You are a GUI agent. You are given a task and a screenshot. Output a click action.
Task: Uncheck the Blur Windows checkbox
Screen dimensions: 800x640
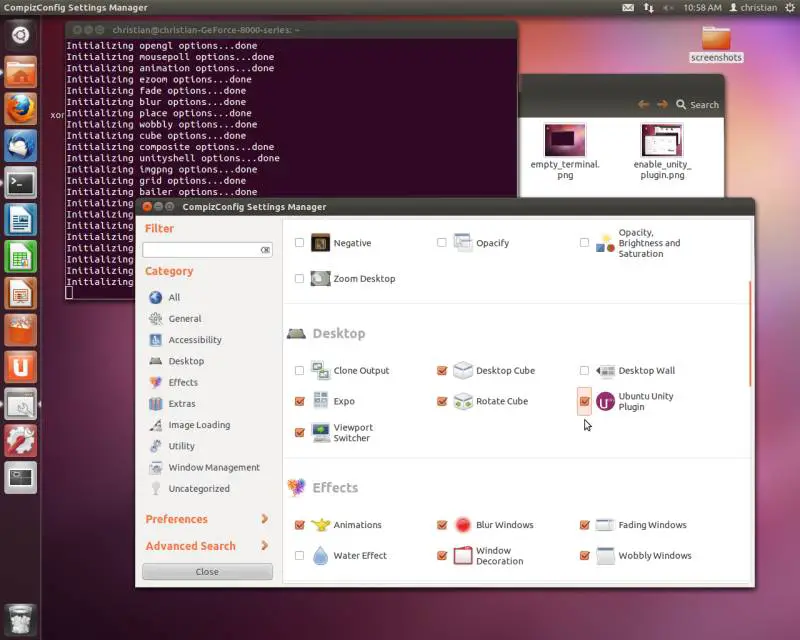pos(442,525)
